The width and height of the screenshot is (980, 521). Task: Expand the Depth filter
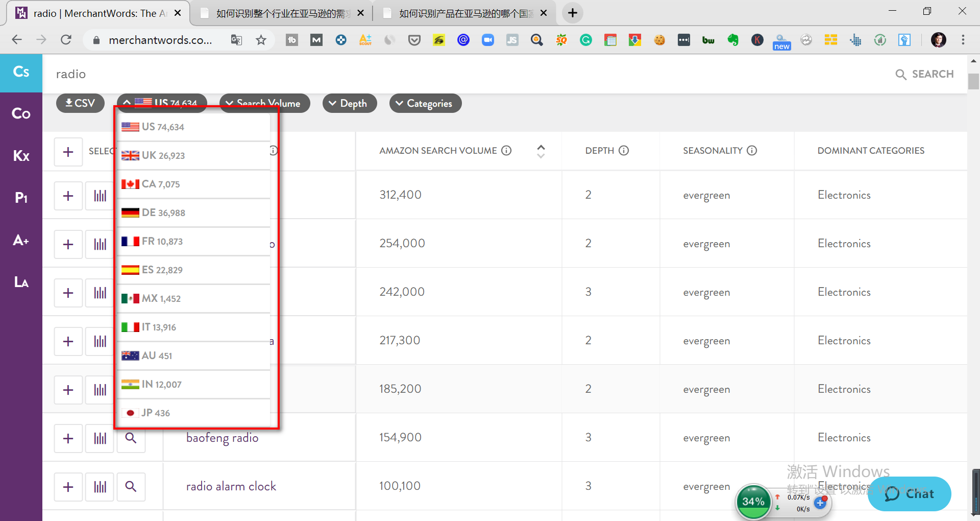350,103
